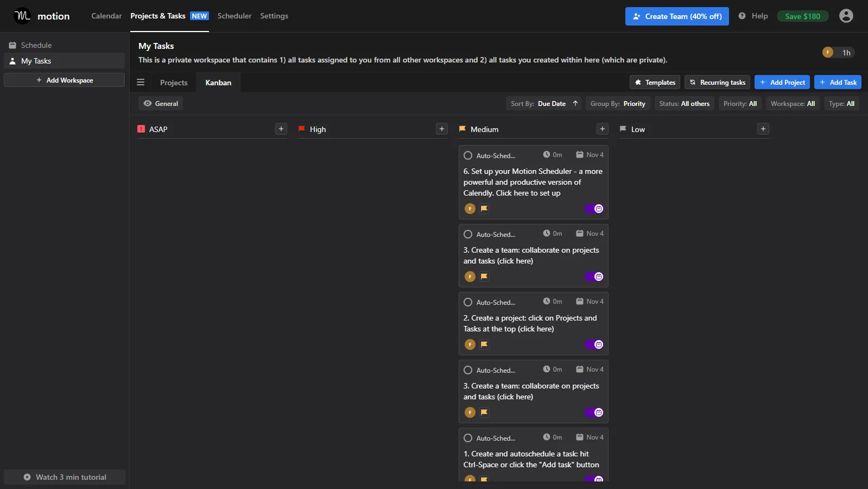Image resolution: width=868 pixels, height=489 pixels.
Task: Add a task to the Medium column
Action: pos(603,129)
